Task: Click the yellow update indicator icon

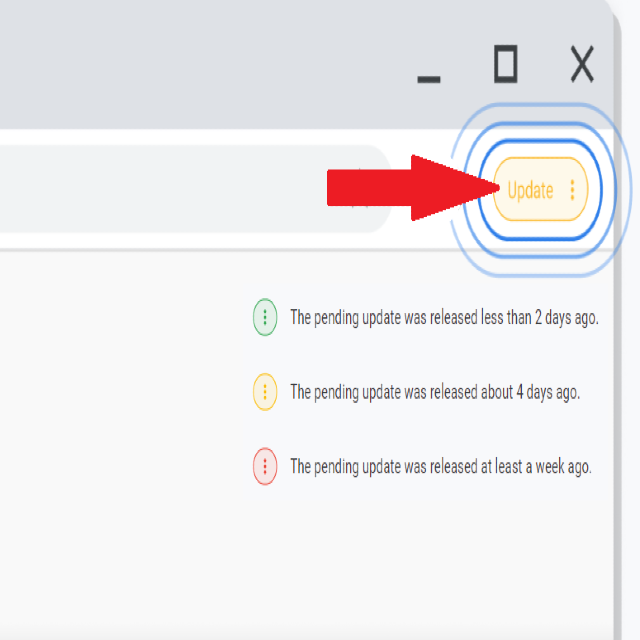Action: (x=265, y=392)
